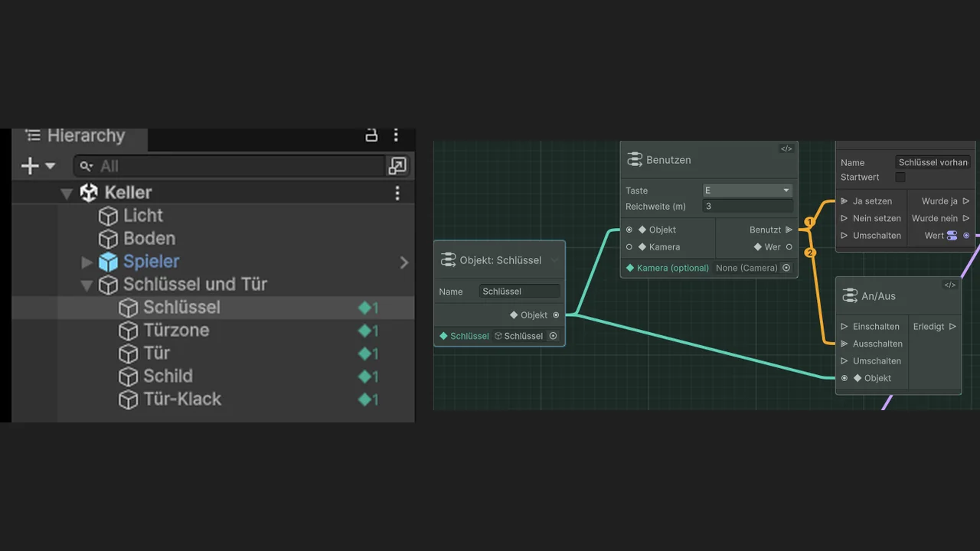Click the Benutzt output trigger port
This screenshot has height=551, width=980.
(789, 230)
